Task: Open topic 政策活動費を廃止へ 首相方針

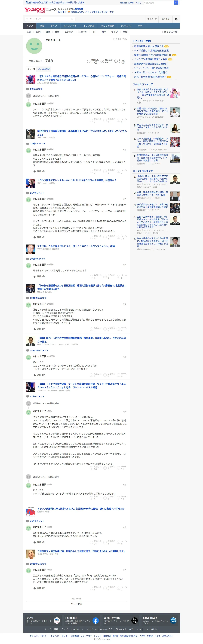Action: coord(149,46)
